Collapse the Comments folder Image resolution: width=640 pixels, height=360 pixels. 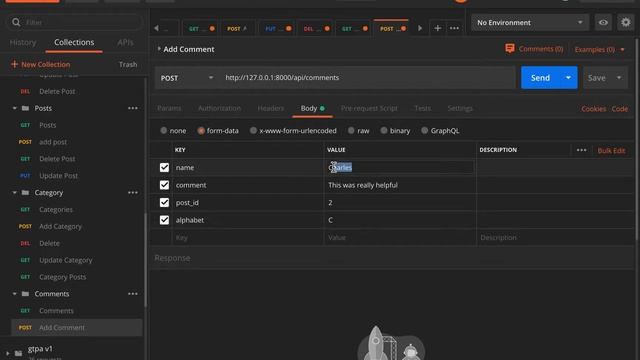pos(14,294)
